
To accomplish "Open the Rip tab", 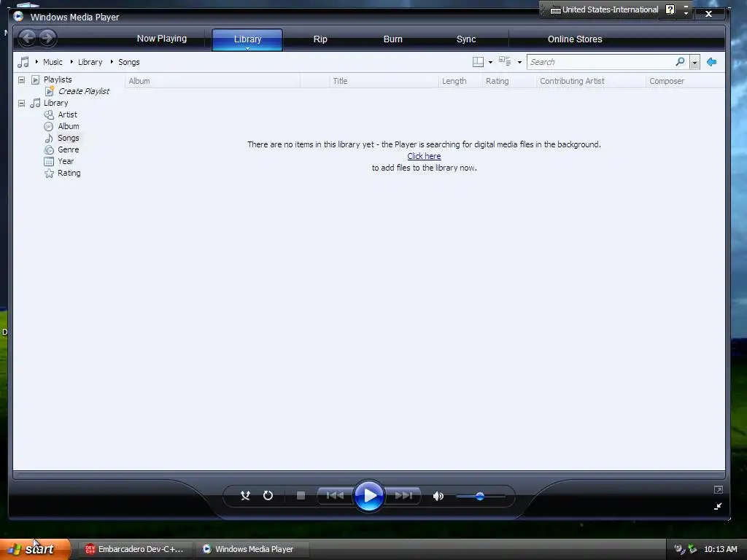I will 320,39.
